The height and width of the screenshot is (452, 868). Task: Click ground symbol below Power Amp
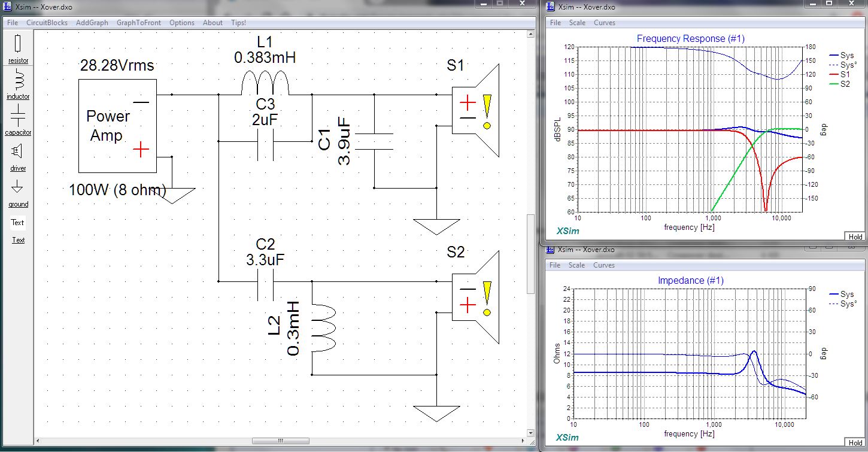point(172,195)
